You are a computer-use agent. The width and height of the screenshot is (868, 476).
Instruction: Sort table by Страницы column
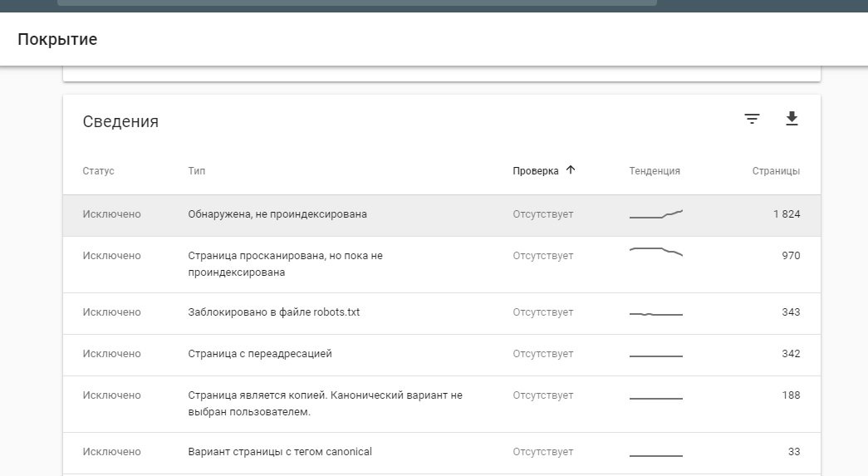coord(776,171)
